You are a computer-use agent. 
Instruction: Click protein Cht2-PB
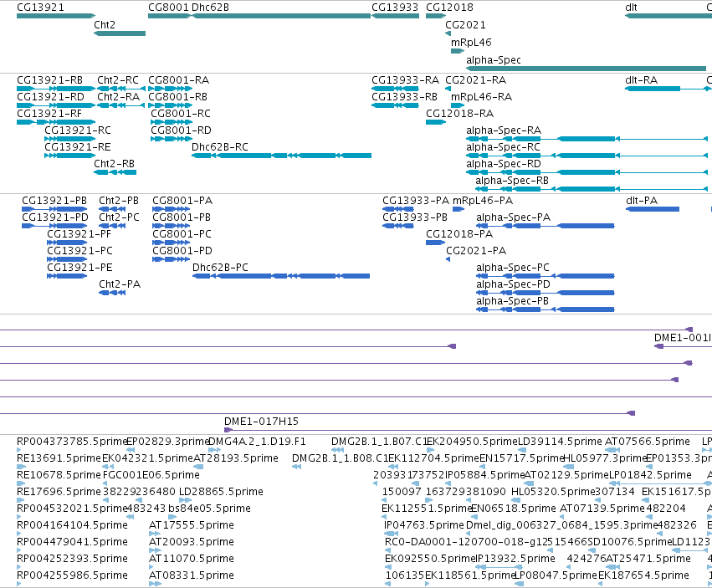pyautogui.click(x=112, y=209)
